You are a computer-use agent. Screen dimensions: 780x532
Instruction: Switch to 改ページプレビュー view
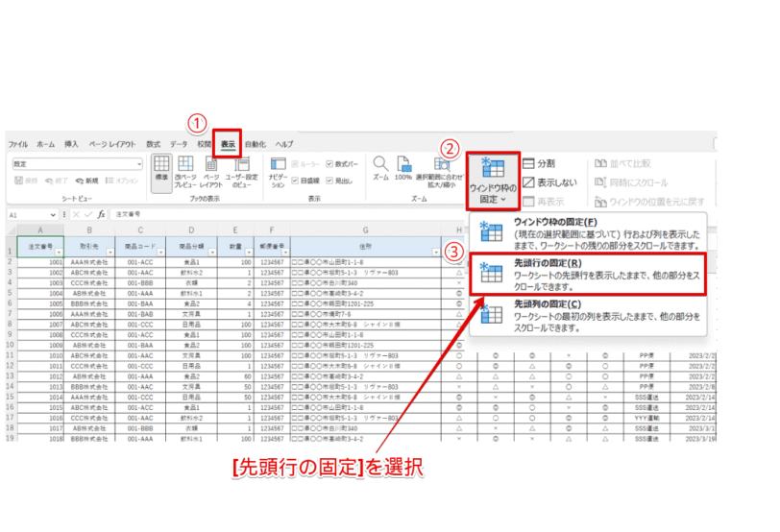[x=185, y=172]
